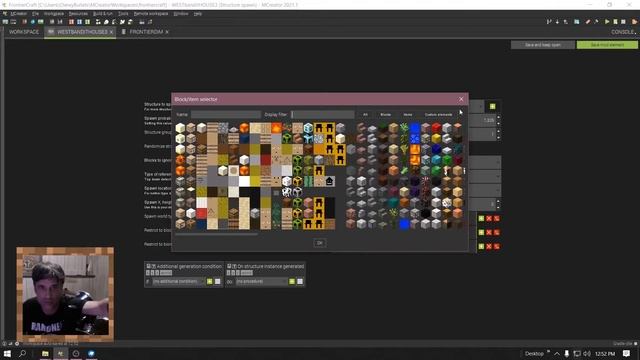Add entry to Spawn world types list
Image resolution: width=640 pixels, height=360 pixels.
[x=481, y=219]
